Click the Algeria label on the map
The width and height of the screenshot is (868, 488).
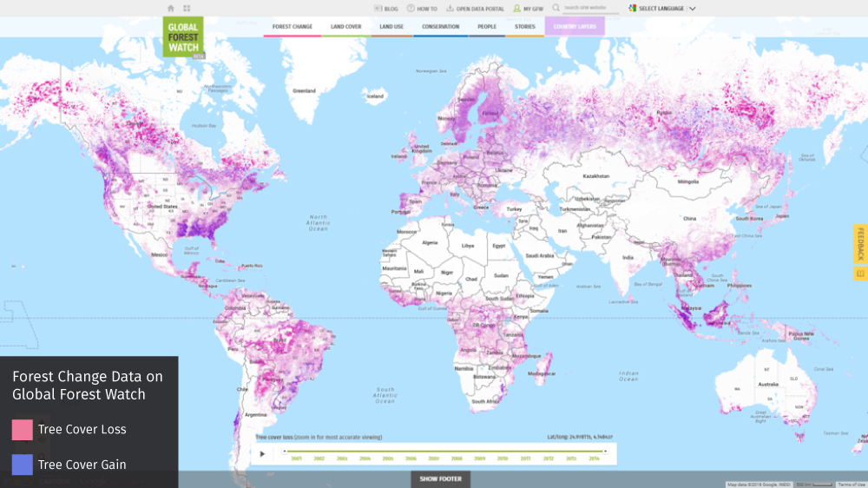pyautogui.click(x=430, y=242)
